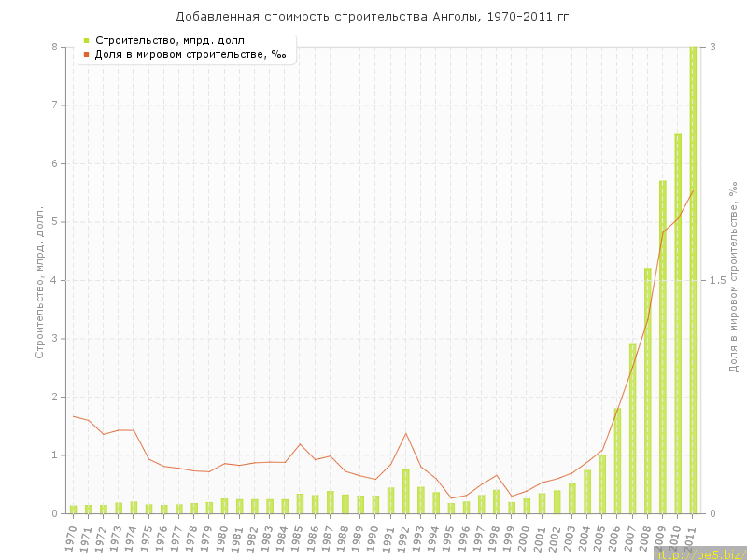
Task: Click the green bar for 2009
Action: click(663, 347)
